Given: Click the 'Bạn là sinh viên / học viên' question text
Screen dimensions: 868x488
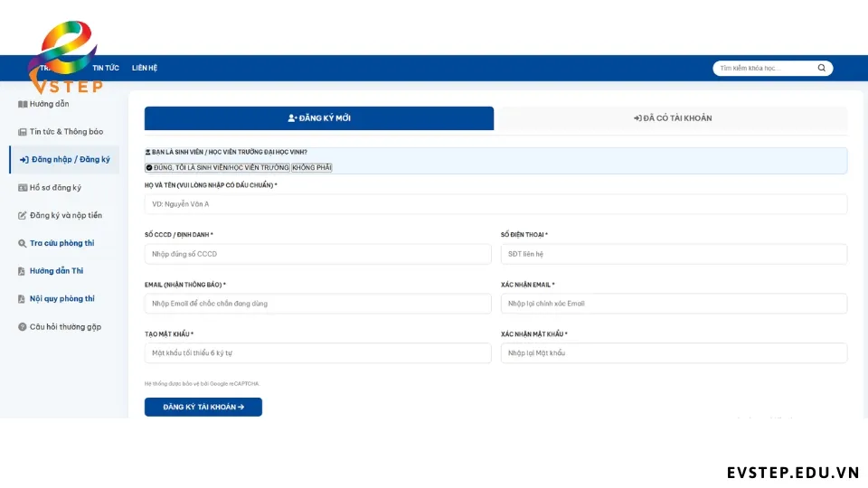Looking at the screenshot, I should coord(229,152).
